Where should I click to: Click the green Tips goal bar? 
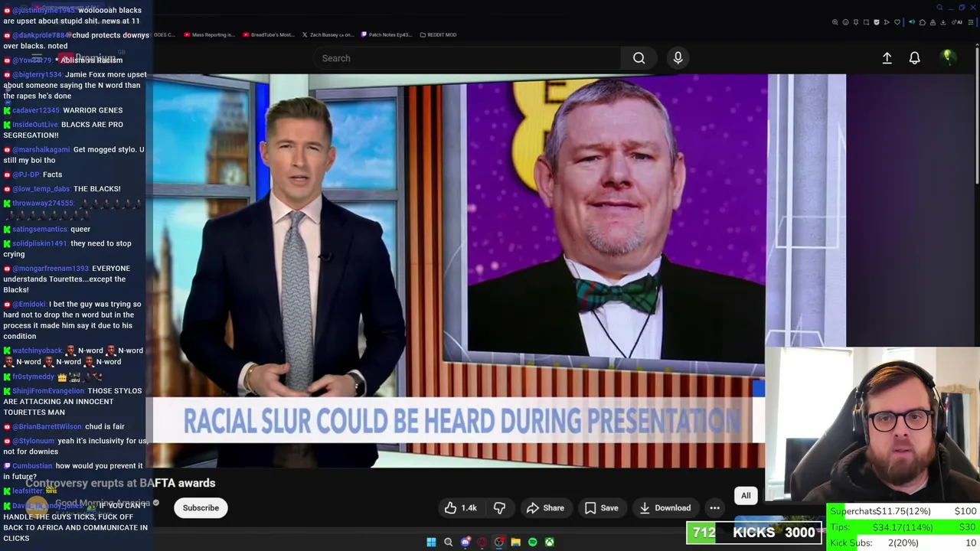[904, 527]
